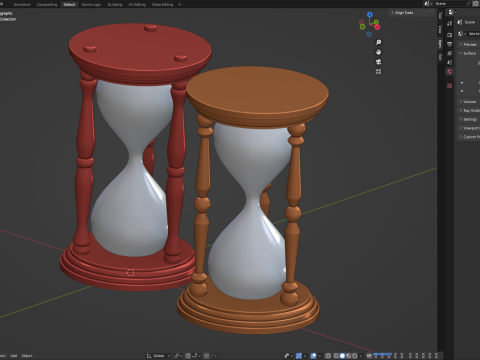Toggle viewport gizmos button
The image size is (480, 360).
coord(299,356)
